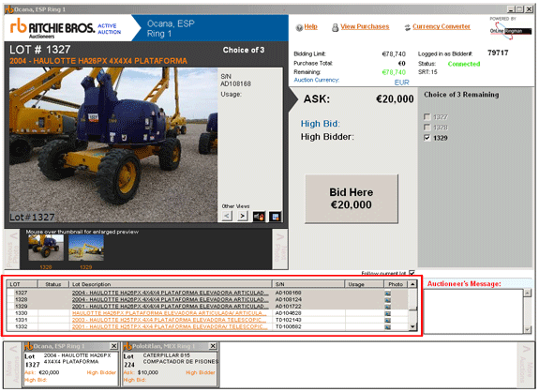
Task: Click the Usage column header
Action: click(x=365, y=284)
